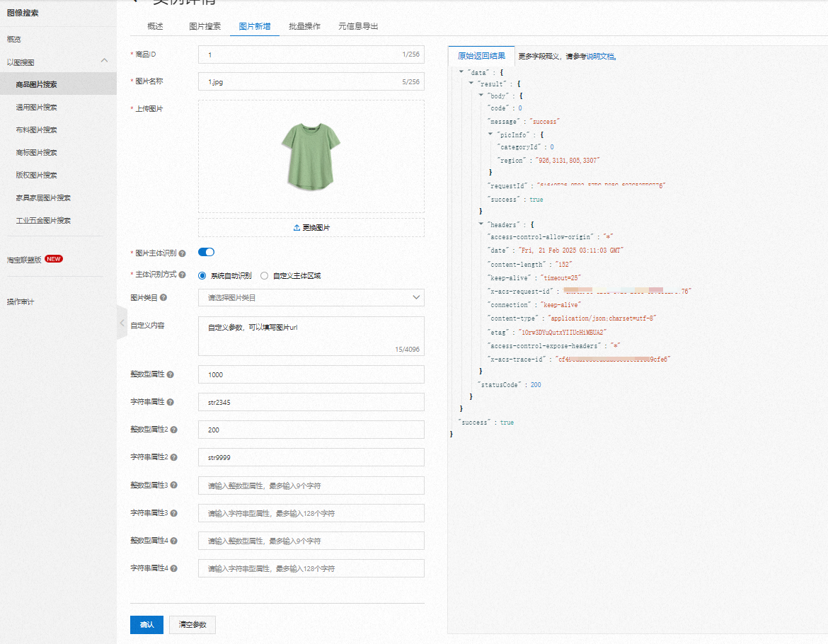828x644 pixels.
Task: Open 商品图片搜索 in the sidebar
Action: 58,84
